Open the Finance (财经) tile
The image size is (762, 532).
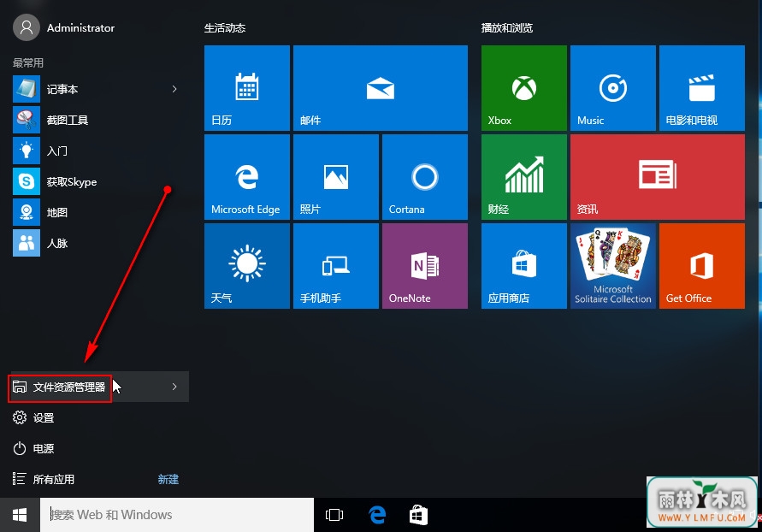[524, 177]
